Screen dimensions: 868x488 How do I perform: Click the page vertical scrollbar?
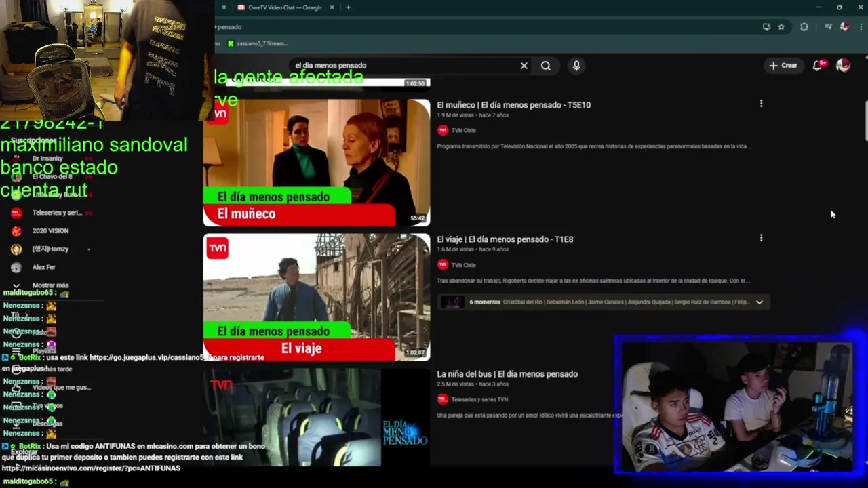(x=865, y=122)
